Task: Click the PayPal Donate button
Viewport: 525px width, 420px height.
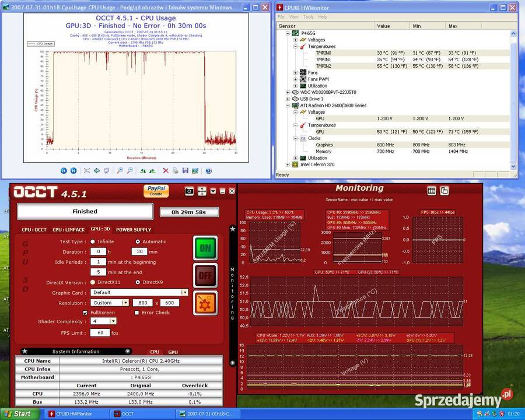Action: (x=156, y=191)
